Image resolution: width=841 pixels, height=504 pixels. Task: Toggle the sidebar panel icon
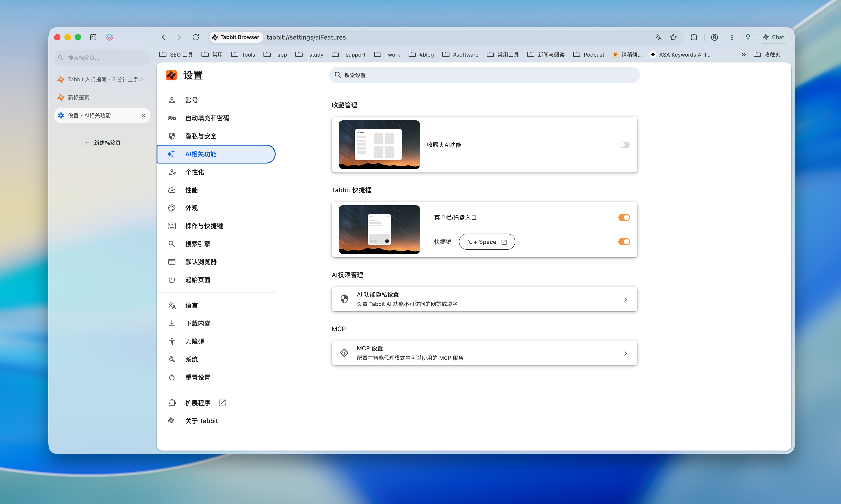pyautogui.click(x=93, y=37)
